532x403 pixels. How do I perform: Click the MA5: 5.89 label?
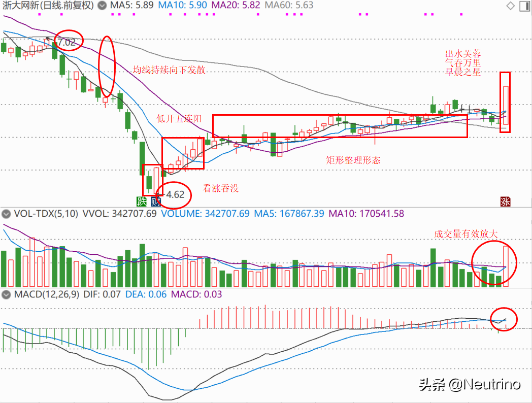[131, 6]
